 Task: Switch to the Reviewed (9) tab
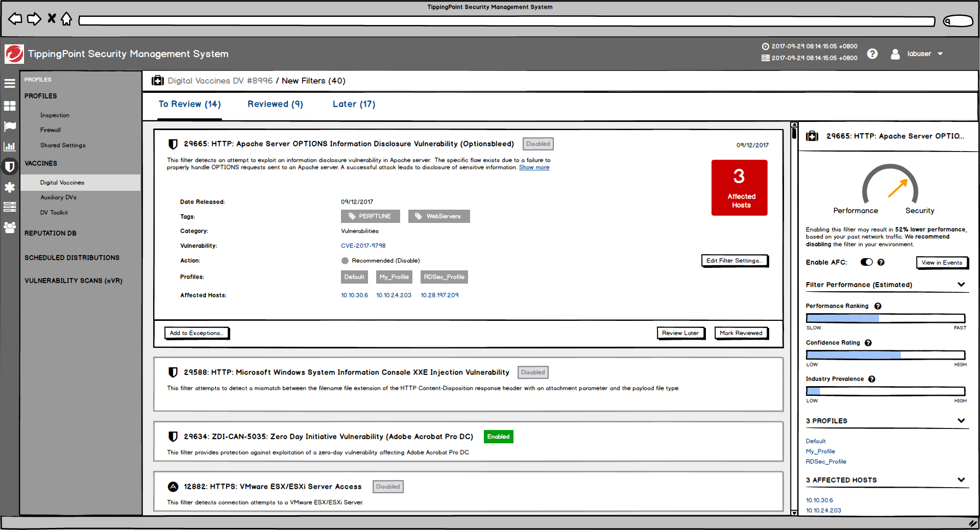(x=275, y=104)
